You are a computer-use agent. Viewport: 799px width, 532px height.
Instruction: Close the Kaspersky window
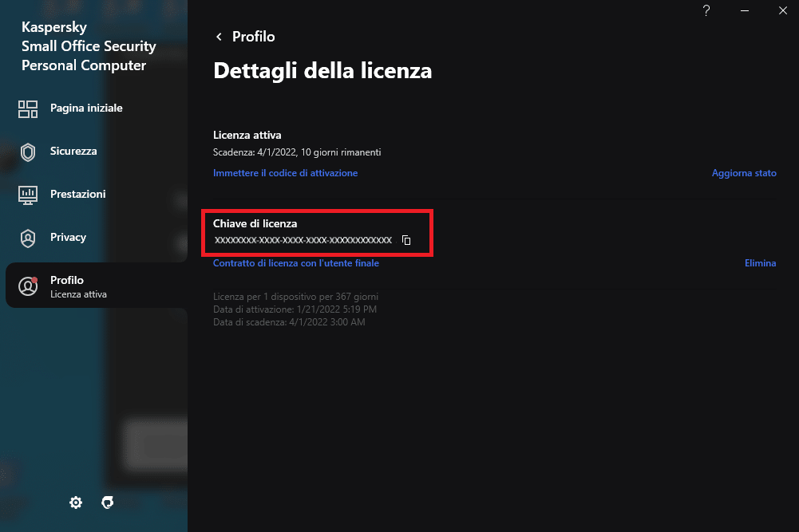tap(781, 11)
